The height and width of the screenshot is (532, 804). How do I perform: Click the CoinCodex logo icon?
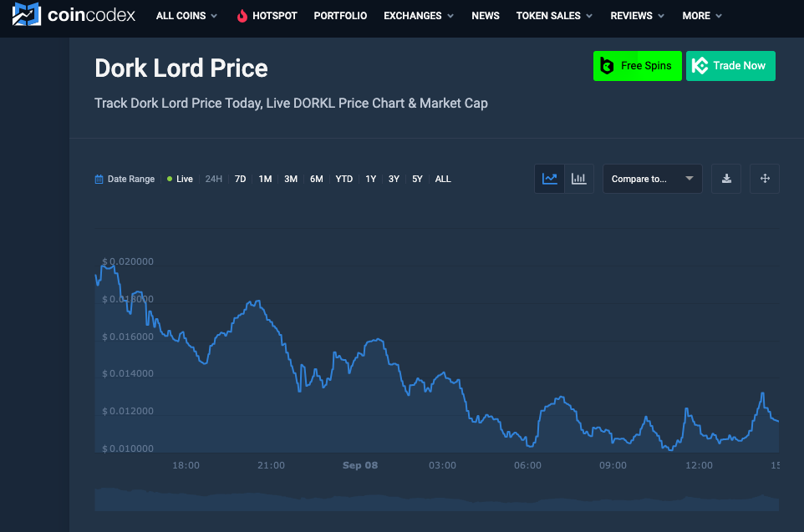[26, 15]
